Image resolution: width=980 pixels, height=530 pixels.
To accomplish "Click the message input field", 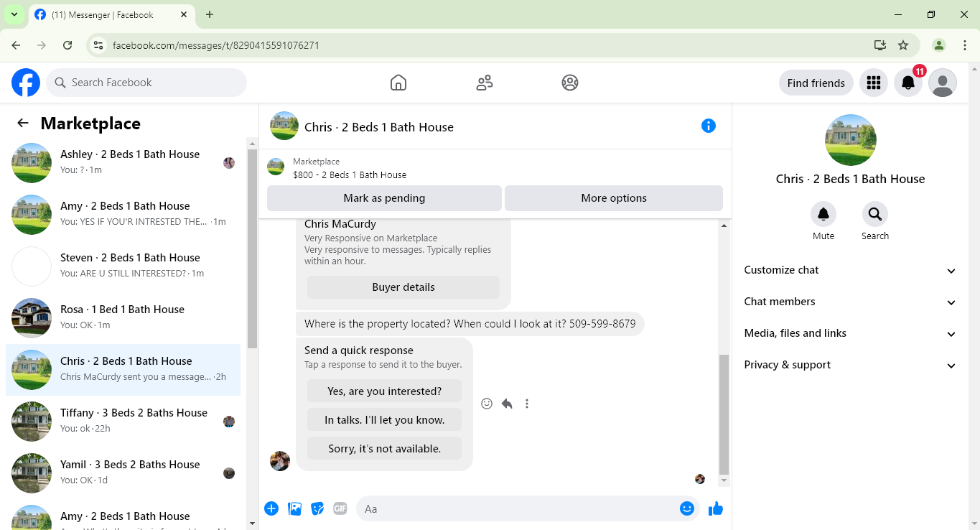I will pyautogui.click(x=517, y=509).
